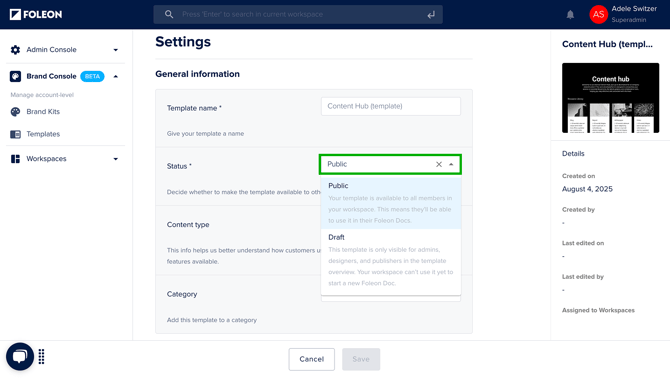This screenshot has width=670, height=378.
Task: Select the Public status option
Action: [391, 203]
